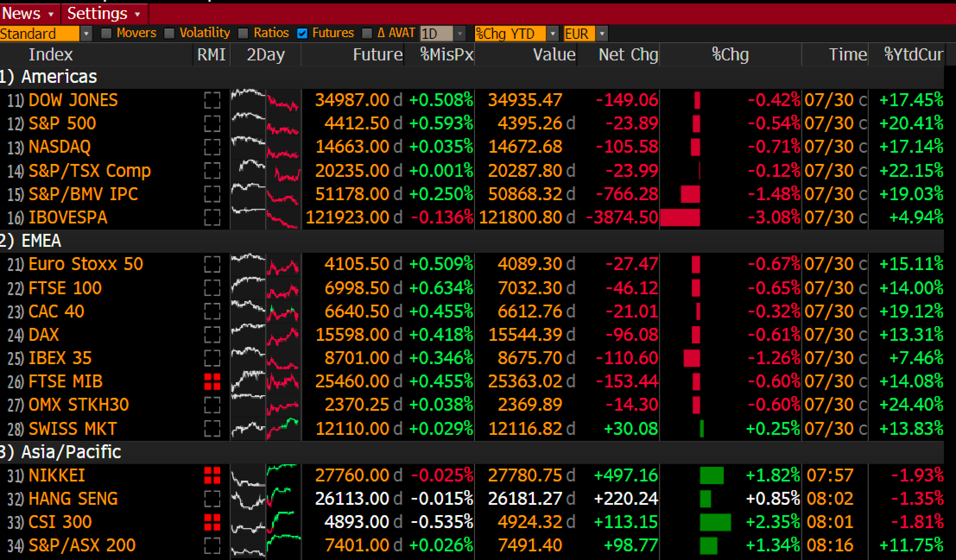956x560 pixels.
Task: Click the red RMI indicator for NIKKEI
Action: 212,475
